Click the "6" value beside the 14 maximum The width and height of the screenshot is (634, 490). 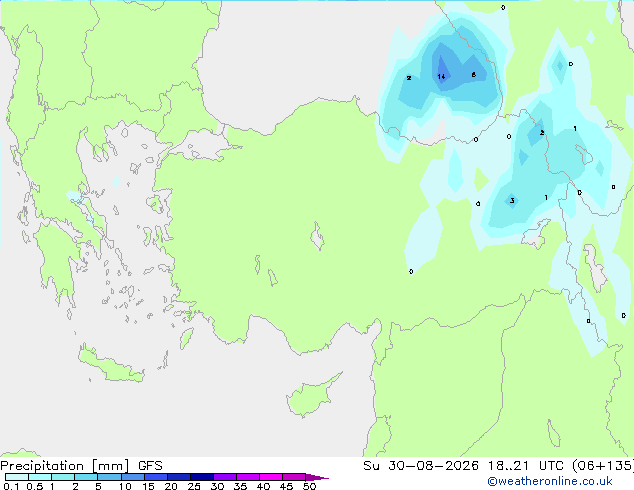[473, 74]
